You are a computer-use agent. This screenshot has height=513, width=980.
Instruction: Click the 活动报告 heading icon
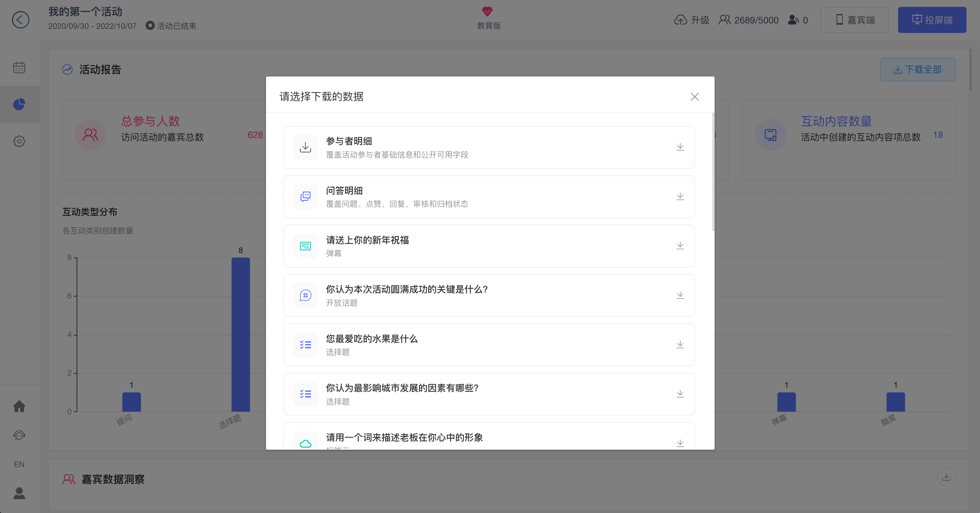tap(67, 70)
